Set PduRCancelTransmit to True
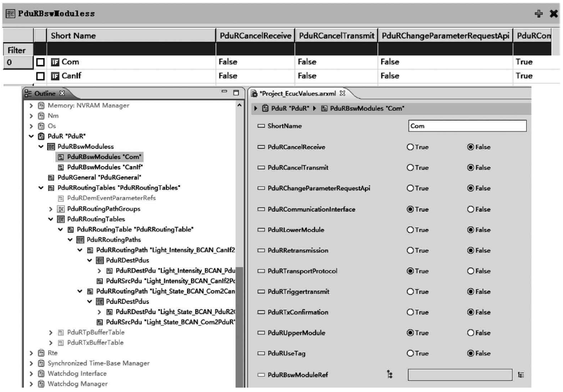Viewport: 563px width, 392px height. pos(410,167)
